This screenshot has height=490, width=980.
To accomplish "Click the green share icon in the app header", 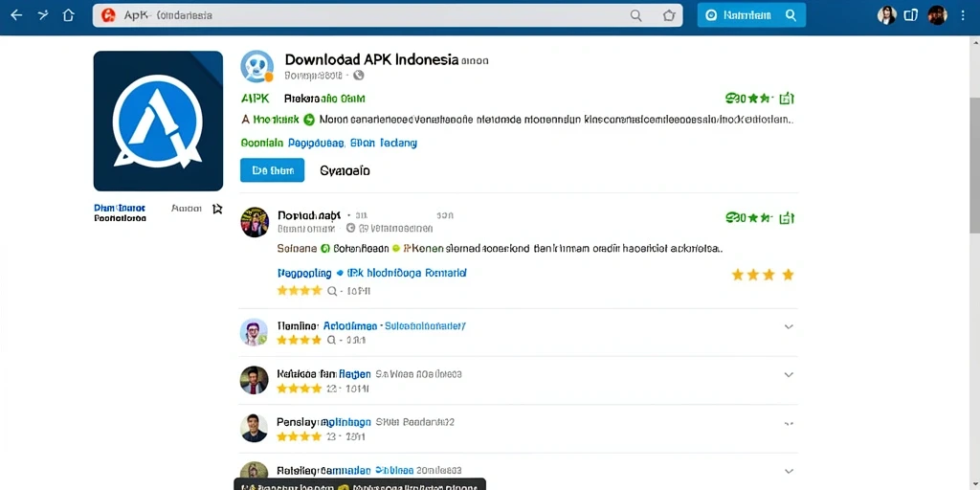I will coord(787,99).
